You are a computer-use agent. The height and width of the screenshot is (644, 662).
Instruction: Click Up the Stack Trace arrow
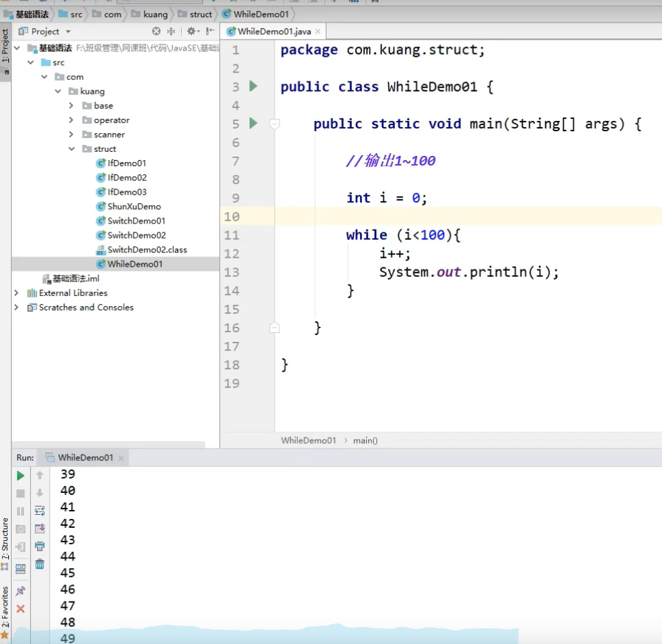[x=40, y=475]
